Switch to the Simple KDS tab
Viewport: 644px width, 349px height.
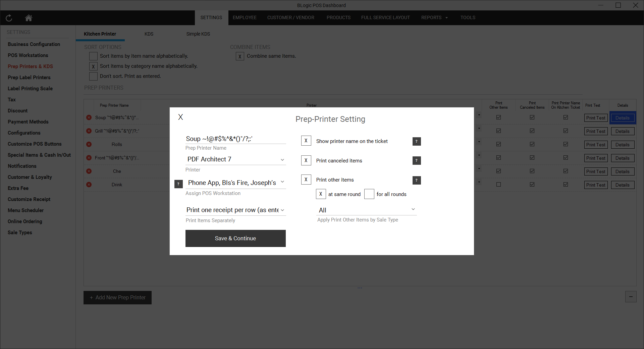[x=198, y=34]
